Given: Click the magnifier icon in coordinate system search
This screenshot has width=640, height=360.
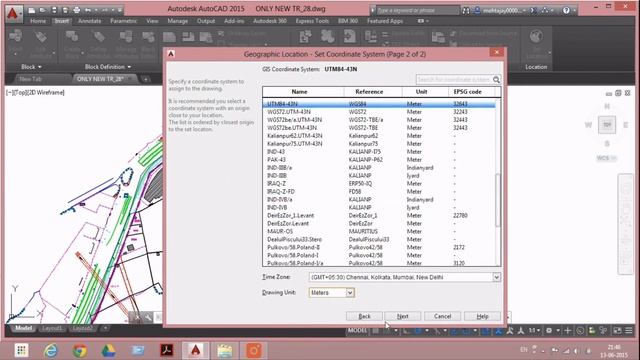Looking at the screenshot, I should pos(496,80).
